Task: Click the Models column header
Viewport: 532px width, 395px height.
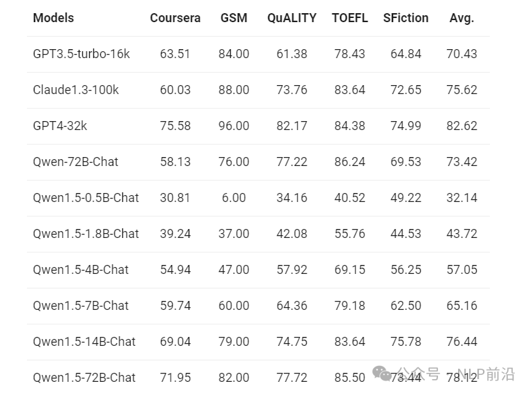Action: point(53,18)
